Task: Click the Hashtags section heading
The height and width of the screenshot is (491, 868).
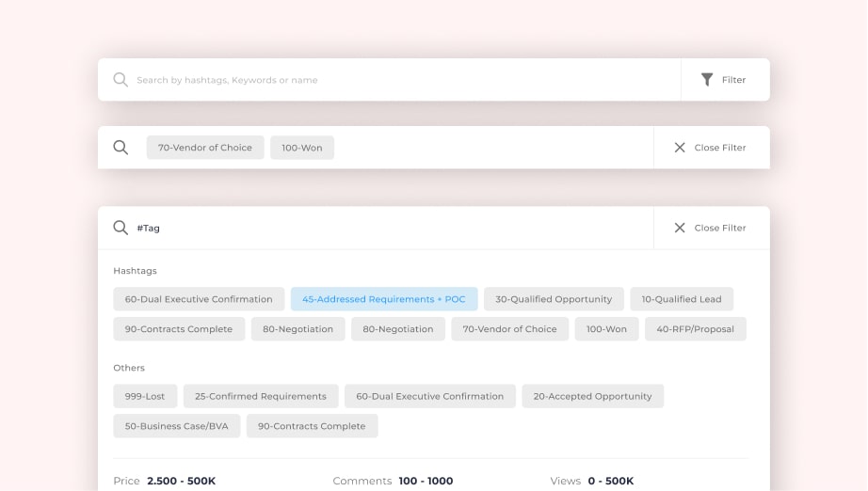Action: pos(135,271)
